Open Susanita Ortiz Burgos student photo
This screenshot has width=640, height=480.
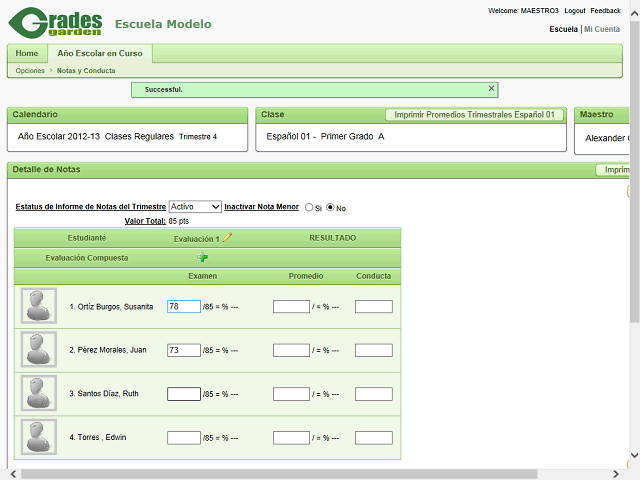(x=39, y=306)
